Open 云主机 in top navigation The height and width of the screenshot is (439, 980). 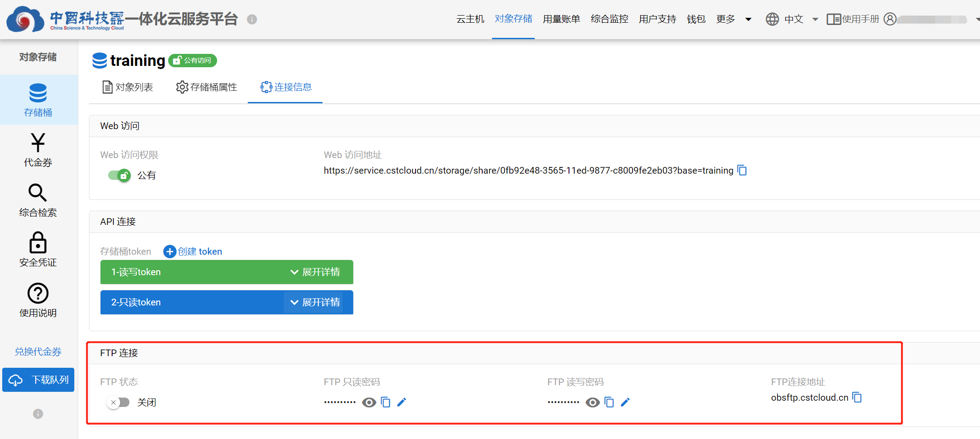[x=470, y=19]
